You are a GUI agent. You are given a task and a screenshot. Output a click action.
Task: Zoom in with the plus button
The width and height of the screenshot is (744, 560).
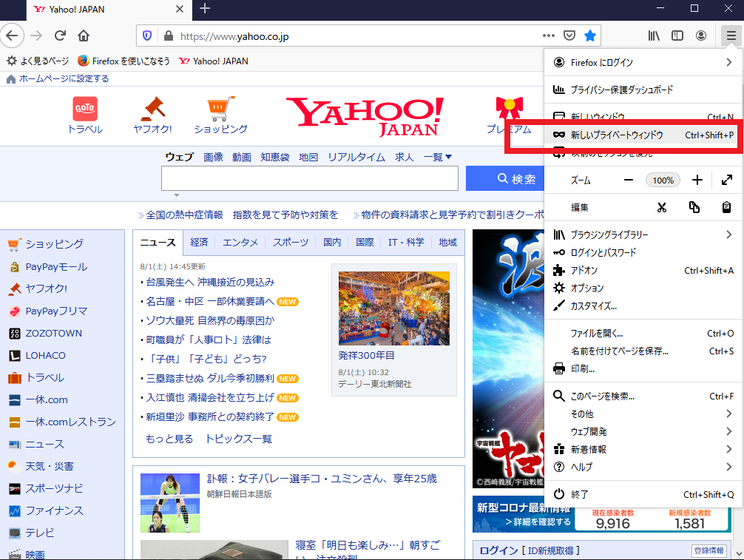coord(697,180)
